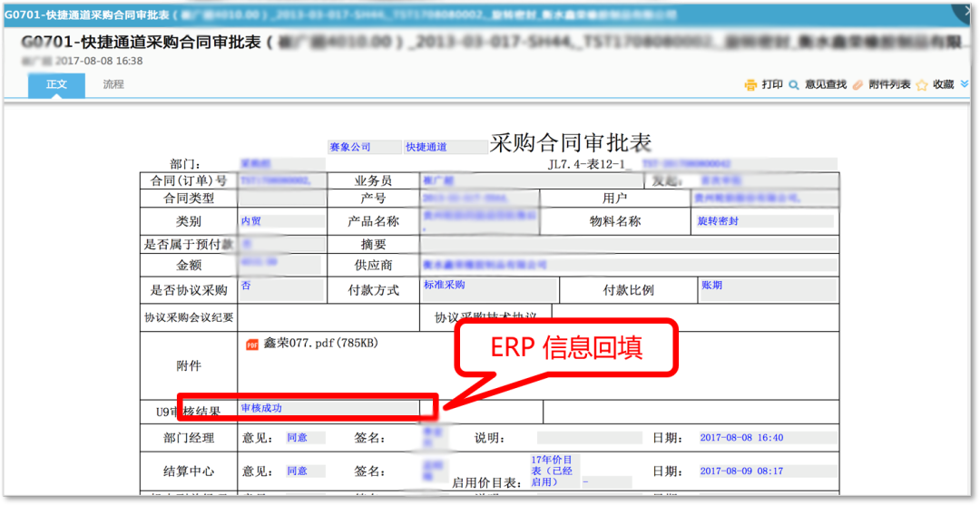This screenshot has width=980, height=505.
Task: Click the magnifier icon for 意见查找
Action: click(x=794, y=85)
